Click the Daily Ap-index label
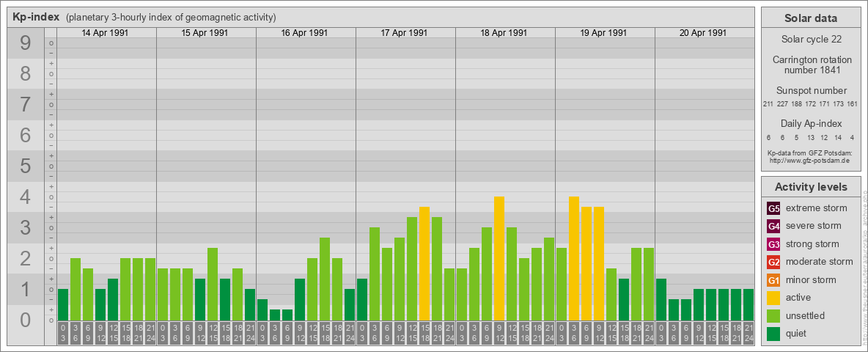This screenshot has height=352, width=868. 811,123
